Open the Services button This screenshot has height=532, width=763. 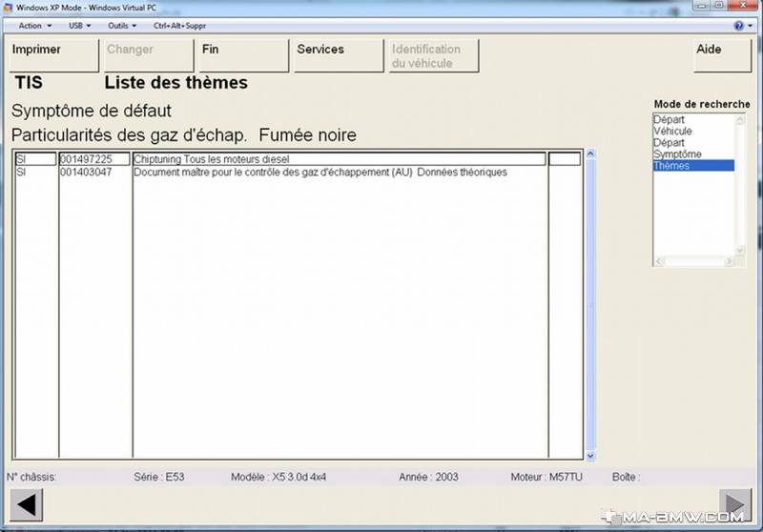click(339, 56)
